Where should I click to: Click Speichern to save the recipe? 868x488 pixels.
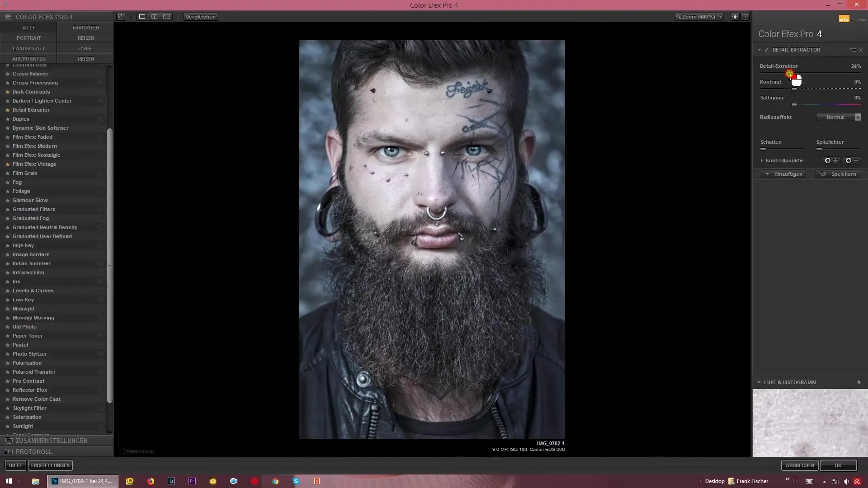839,174
